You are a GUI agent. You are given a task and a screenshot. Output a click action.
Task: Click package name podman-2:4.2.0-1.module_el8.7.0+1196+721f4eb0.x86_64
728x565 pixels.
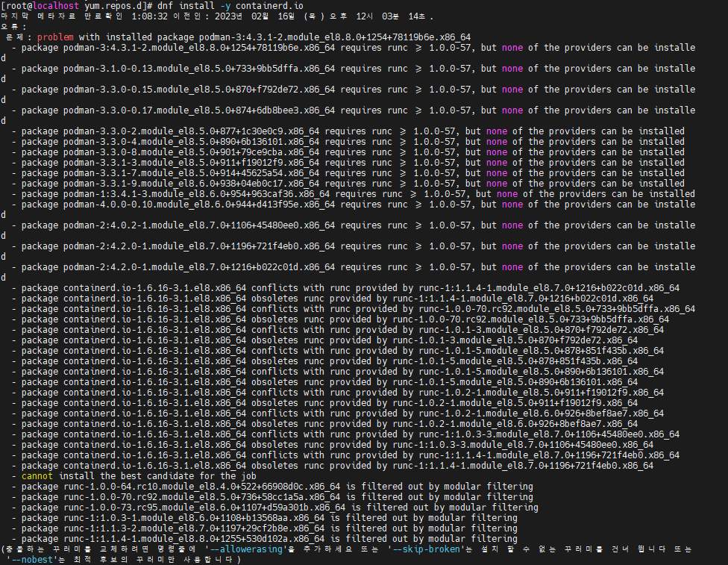click(198, 246)
